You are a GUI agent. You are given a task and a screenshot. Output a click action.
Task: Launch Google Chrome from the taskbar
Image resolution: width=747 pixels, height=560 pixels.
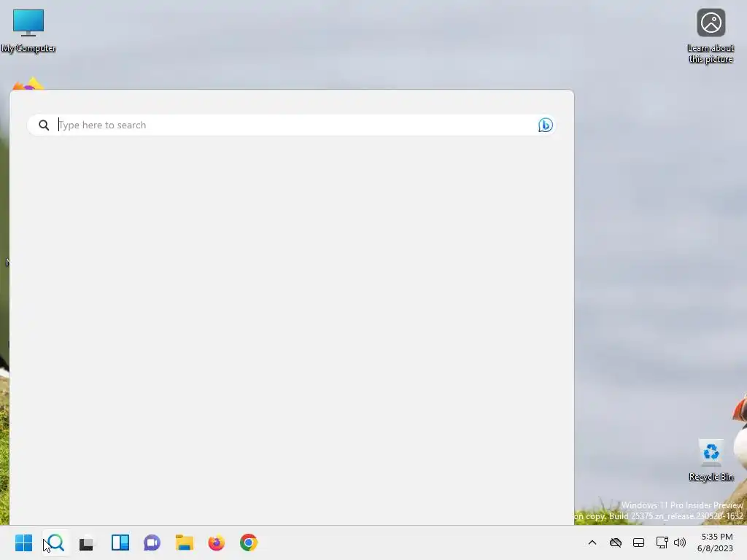pyautogui.click(x=249, y=542)
